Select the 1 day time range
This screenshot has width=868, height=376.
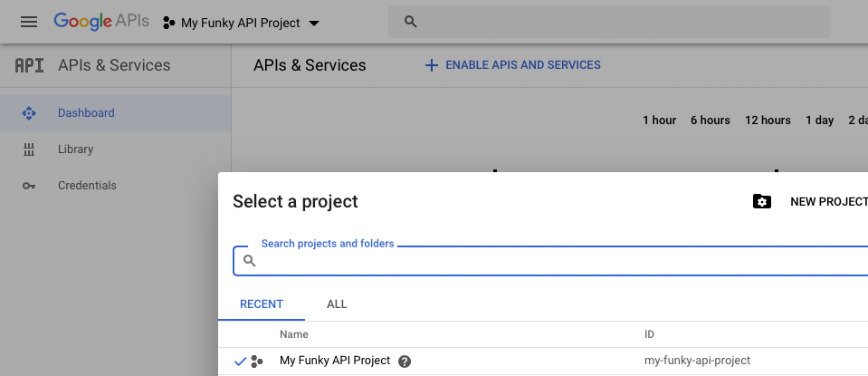(x=819, y=121)
